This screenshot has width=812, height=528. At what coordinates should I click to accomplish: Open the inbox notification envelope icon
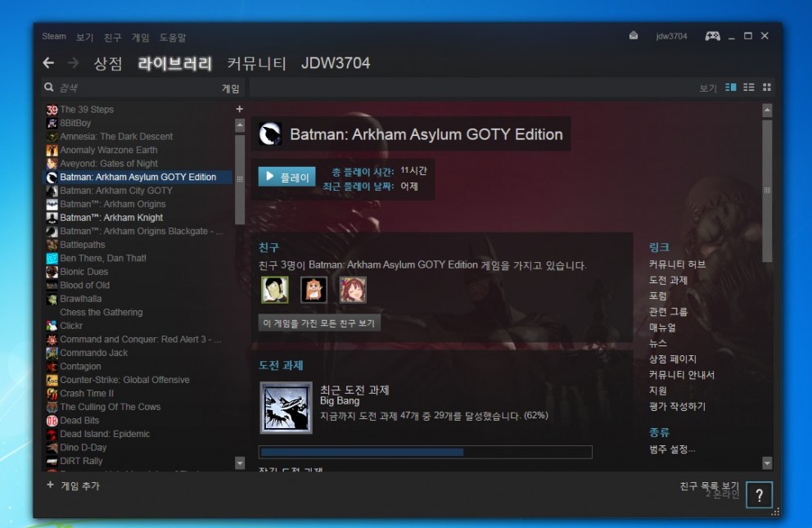pos(634,36)
